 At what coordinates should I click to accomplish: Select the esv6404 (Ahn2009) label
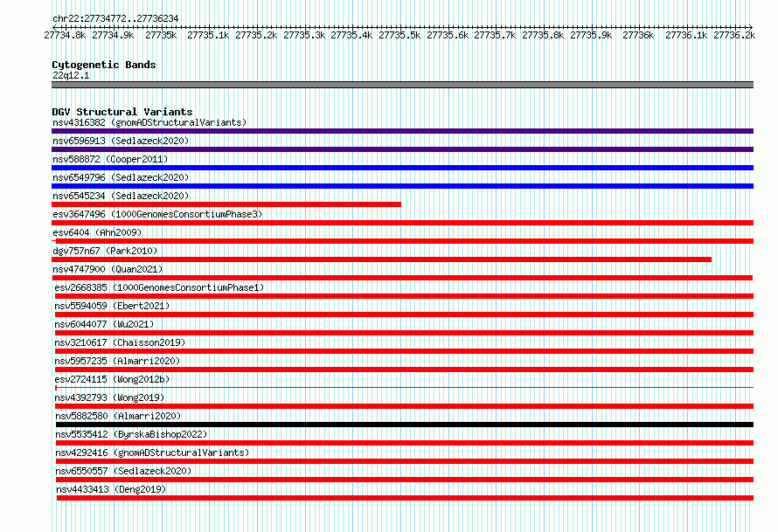click(x=97, y=232)
